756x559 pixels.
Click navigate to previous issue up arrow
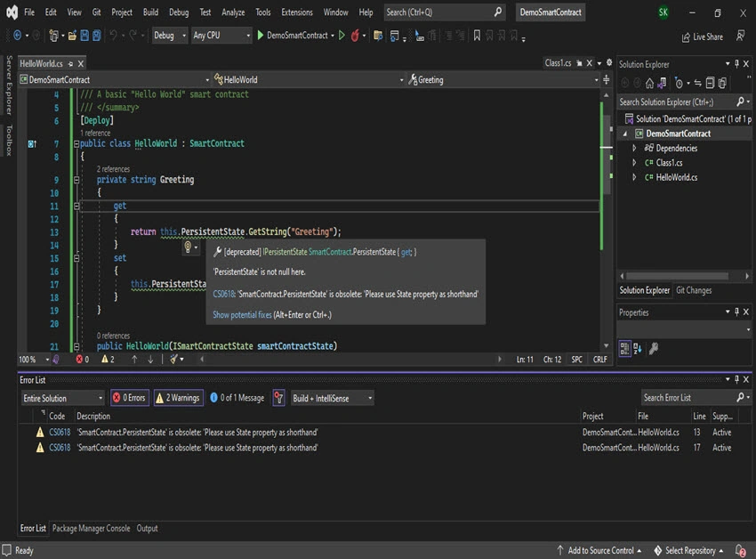click(x=134, y=359)
